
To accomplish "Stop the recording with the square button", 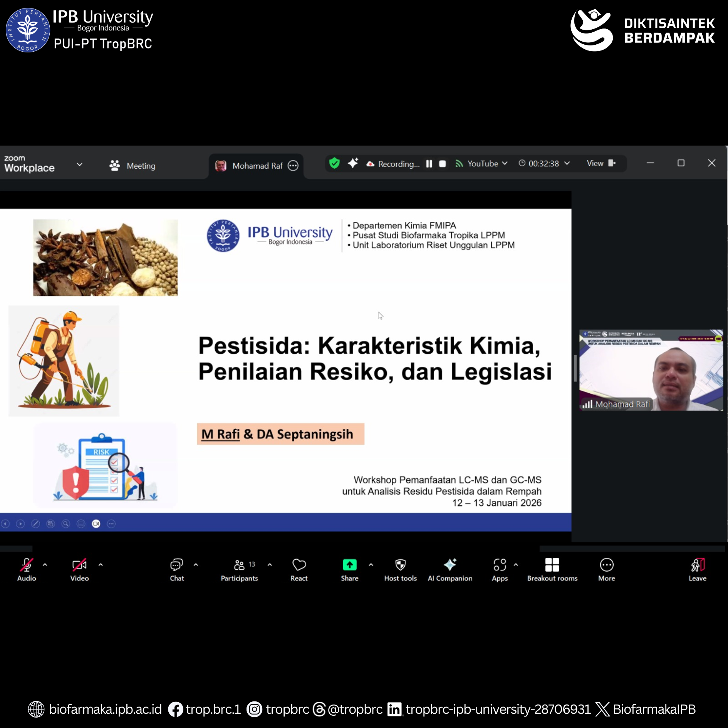I will coord(443,164).
